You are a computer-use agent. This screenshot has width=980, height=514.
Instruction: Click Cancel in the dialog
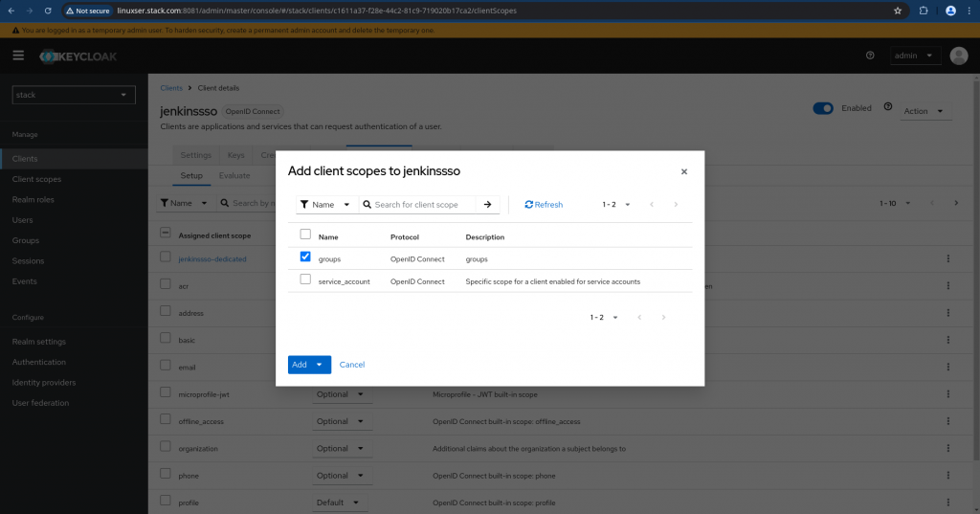click(352, 365)
